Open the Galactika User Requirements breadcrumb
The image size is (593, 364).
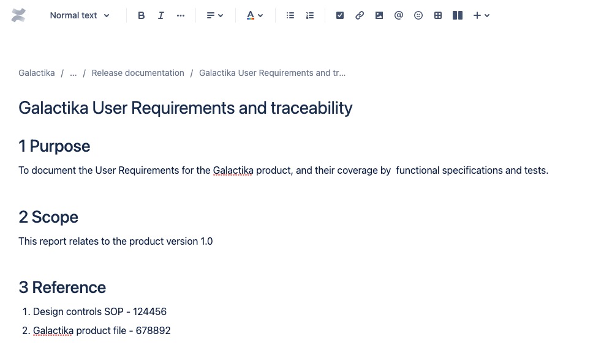272,73
